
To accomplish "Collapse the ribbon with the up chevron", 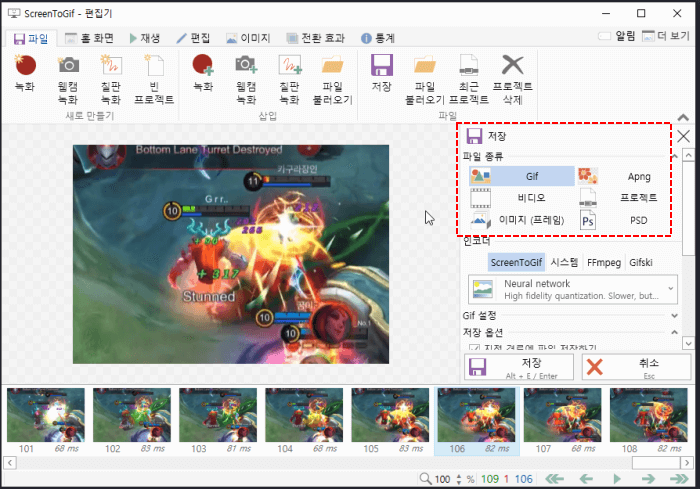I will [x=683, y=117].
